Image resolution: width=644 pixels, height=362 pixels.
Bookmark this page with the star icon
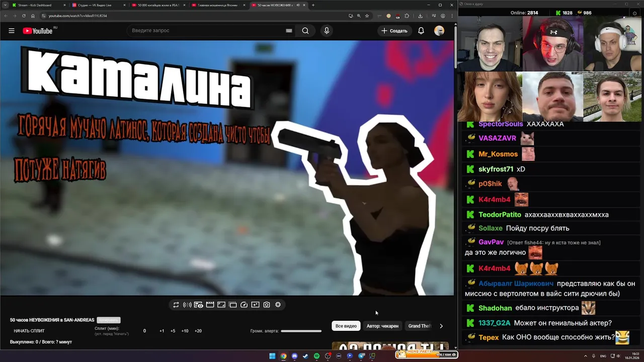click(x=367, y=16)
